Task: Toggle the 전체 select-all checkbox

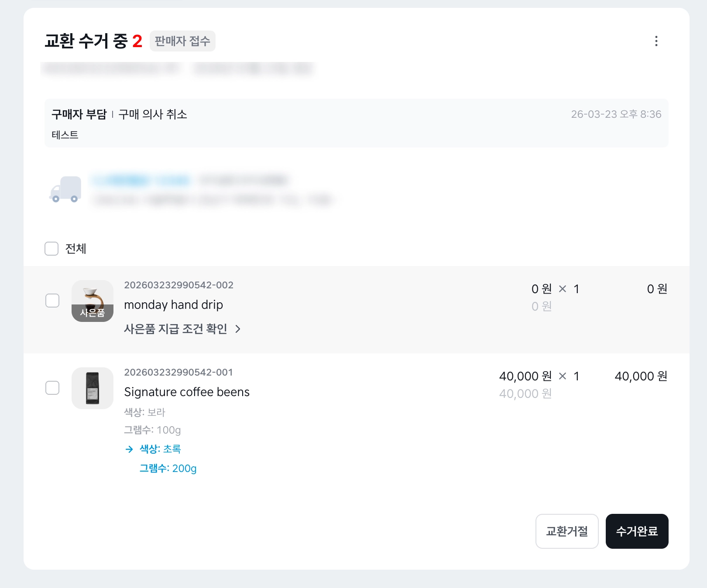Action: coord(51,249)
